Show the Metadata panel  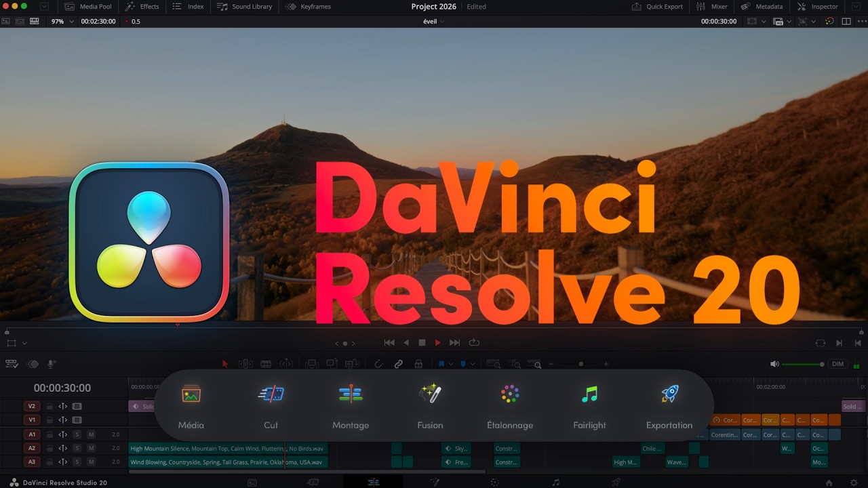(x=762, y=7)
